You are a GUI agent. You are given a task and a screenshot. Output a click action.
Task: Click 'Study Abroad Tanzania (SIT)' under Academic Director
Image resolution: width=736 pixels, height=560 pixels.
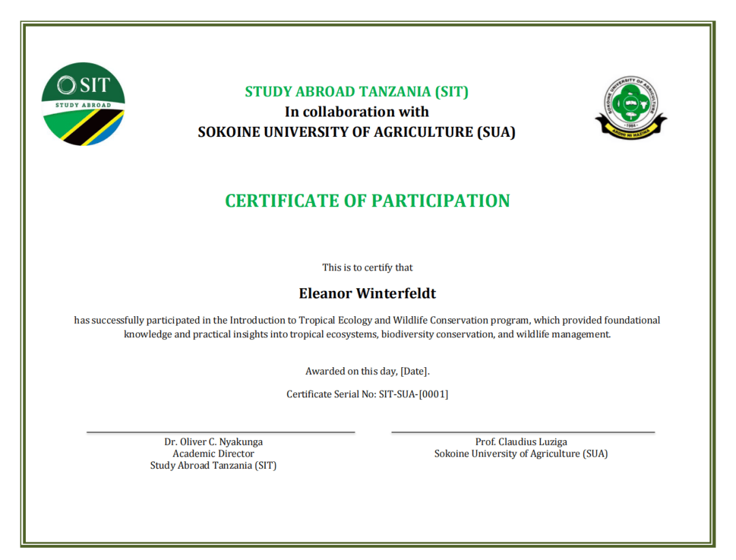pos(213,466)
